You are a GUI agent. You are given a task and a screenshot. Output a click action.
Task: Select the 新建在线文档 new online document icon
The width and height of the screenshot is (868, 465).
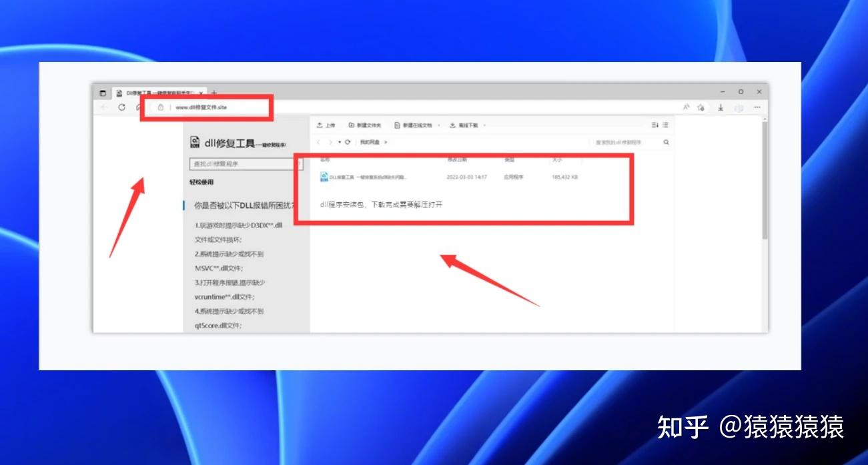pyautogui.click(x=396, y=124)
